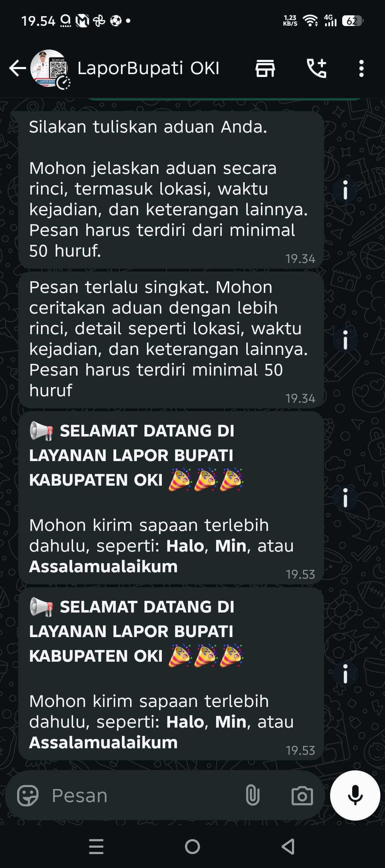Open the business catalog storefront icon
This screenshot has width=385, height=868.
click(x=265, y=68)
